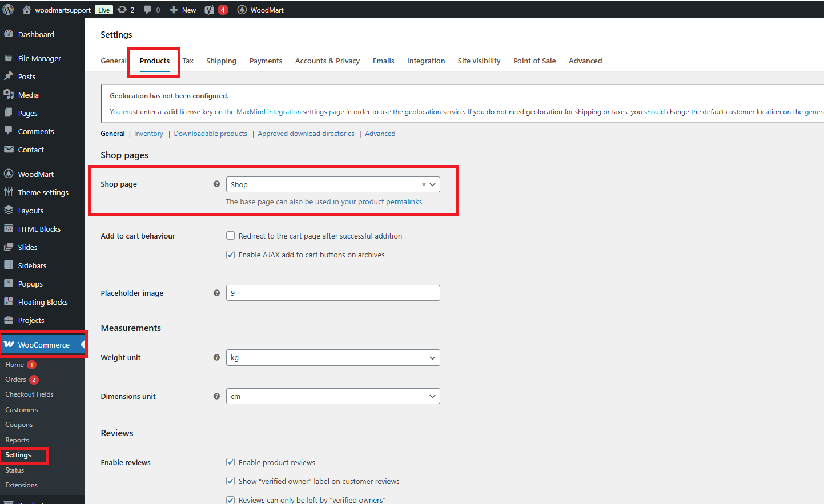Open WooCommerce Orders submenu
Screen dimensions: 824x504
[x=15, y=380]
